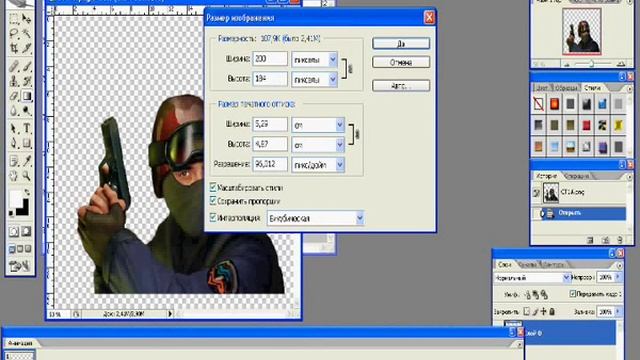Select the Gradient tool
This screenshot has height=360, width=640.
pyautogui.click(x=27, y=96)
